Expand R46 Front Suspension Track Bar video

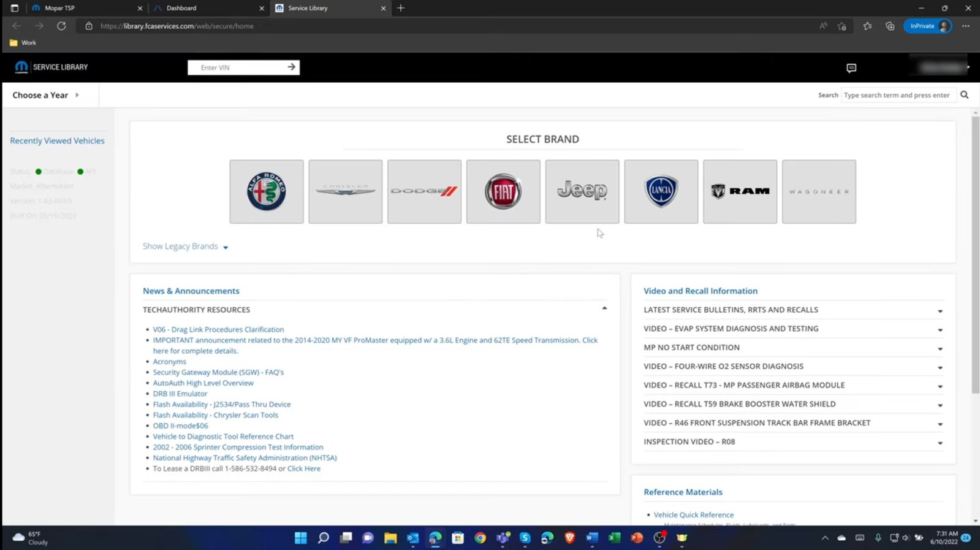click(793, 423)
